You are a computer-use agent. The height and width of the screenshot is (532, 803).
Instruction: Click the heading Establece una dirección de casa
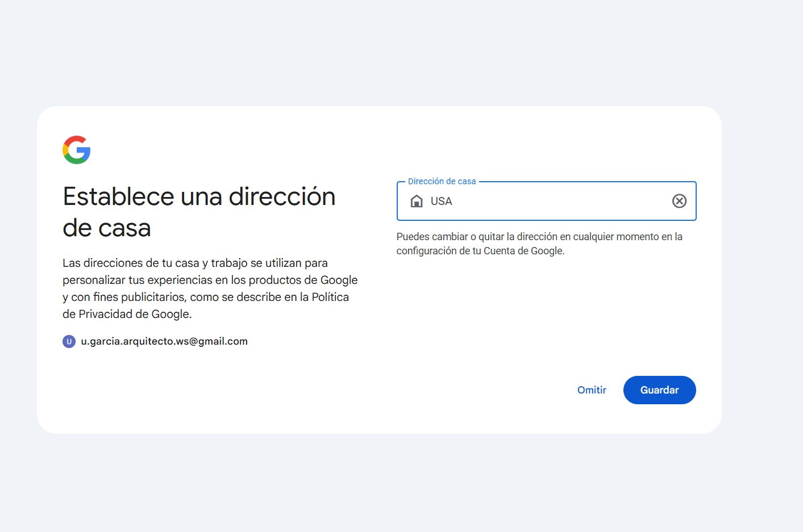pos(199,211)
